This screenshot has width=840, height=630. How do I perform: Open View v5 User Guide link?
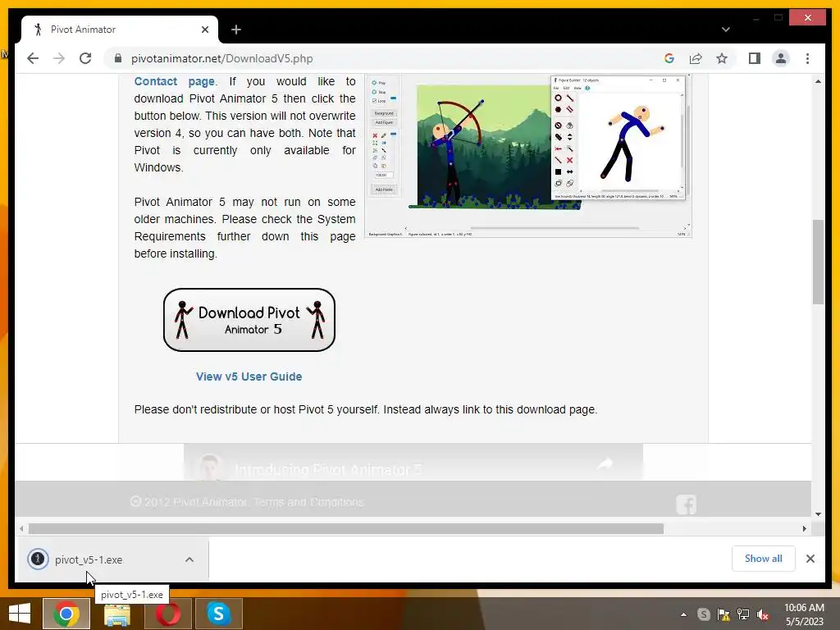tap(249, 377)
